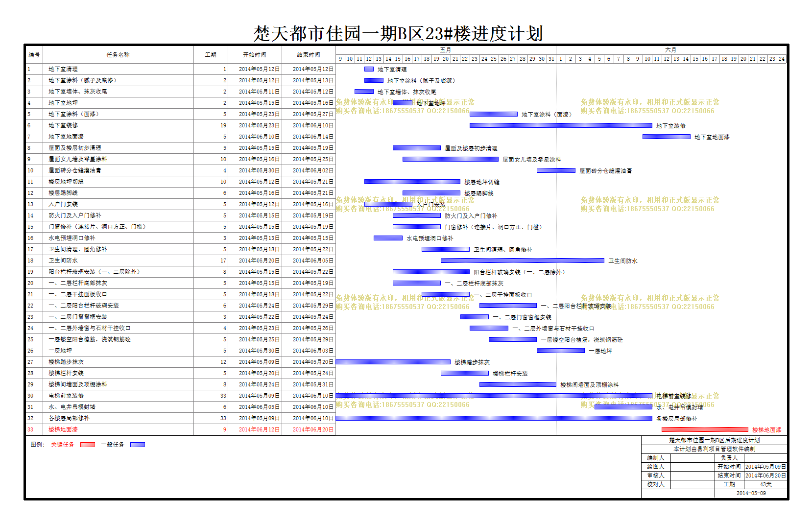This screenshot has height=523, width=812.
Task: Select task 入户门安装 in the task name column
Action: tap(63, 204)
